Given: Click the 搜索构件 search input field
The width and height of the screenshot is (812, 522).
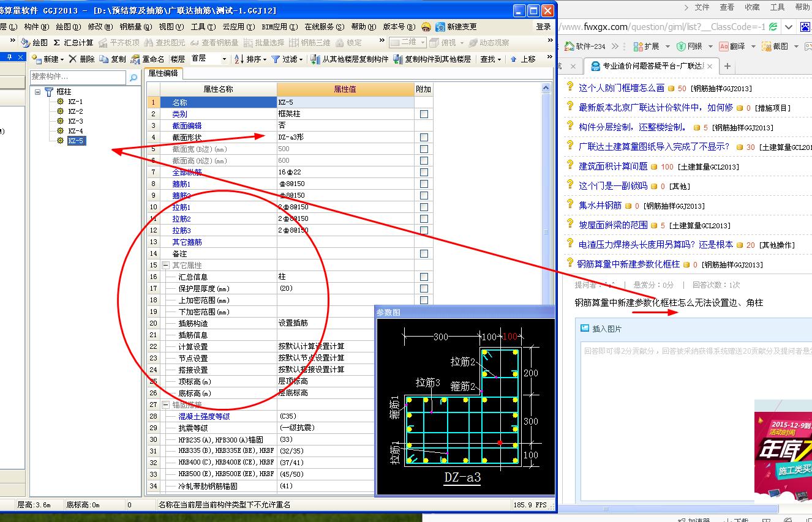Looking at the screenshot, I should (78, 77).
